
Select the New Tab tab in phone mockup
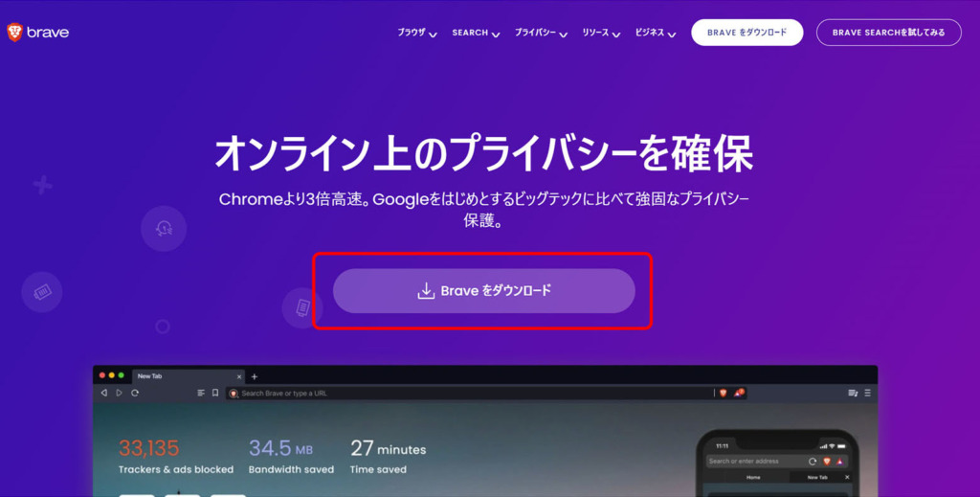click(x=817, y=477)
